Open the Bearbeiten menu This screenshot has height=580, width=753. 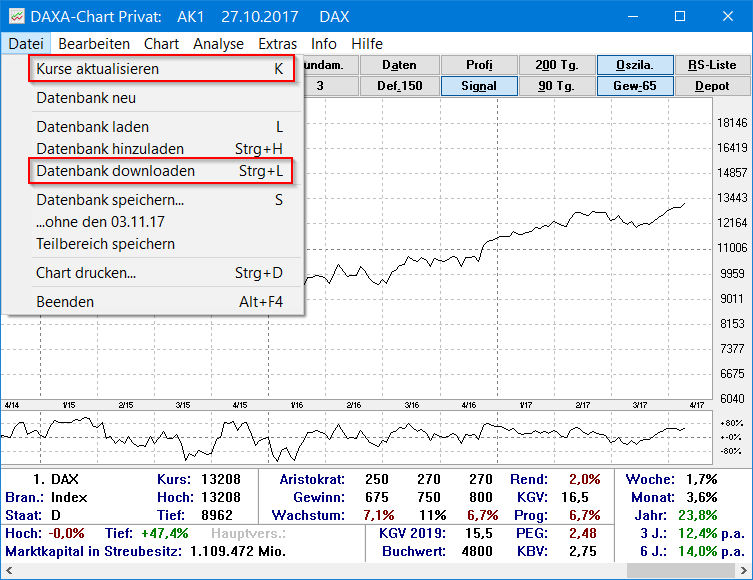94,44
